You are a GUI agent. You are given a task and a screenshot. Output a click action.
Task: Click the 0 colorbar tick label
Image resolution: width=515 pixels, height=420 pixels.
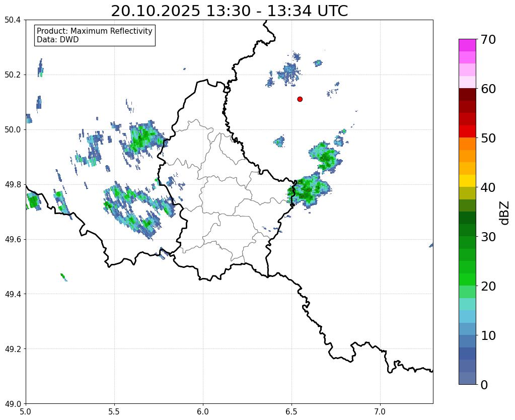pos(484,385)
